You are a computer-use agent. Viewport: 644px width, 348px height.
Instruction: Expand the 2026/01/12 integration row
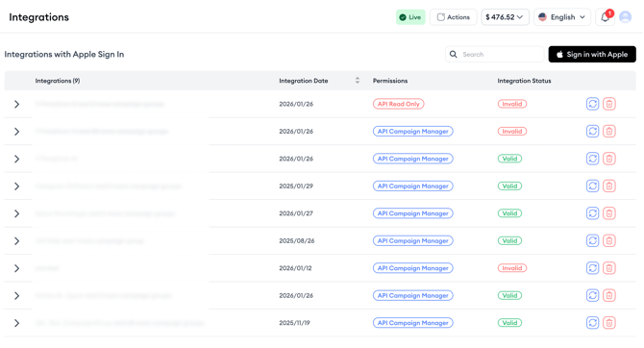[17, 268]
